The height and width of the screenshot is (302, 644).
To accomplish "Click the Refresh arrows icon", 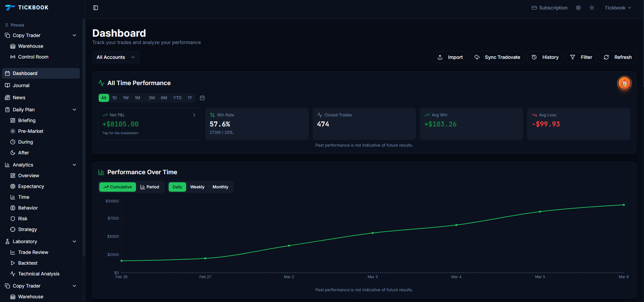I will (x=606, y=57).
